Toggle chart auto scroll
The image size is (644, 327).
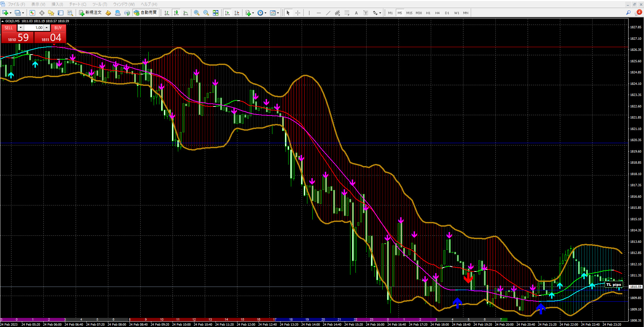tap(227, 13)
